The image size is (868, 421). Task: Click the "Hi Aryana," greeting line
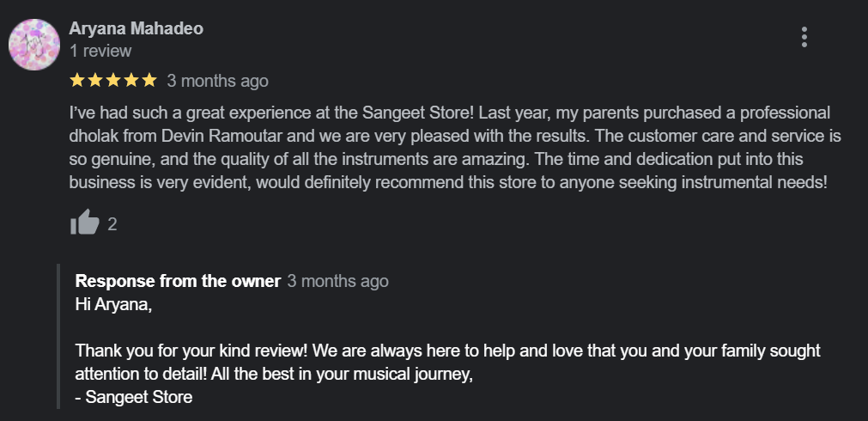[113, 304]
